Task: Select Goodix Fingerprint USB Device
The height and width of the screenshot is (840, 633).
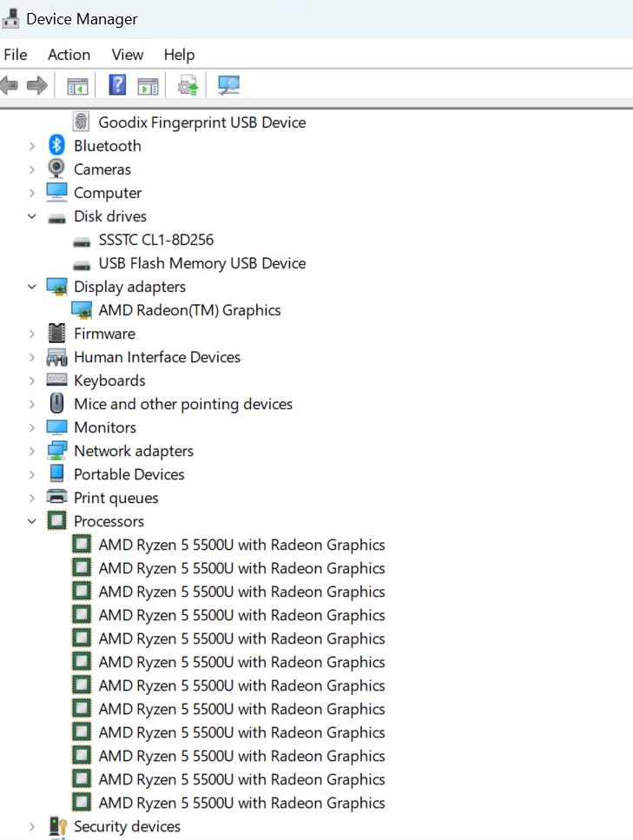Action: point(202,122)
